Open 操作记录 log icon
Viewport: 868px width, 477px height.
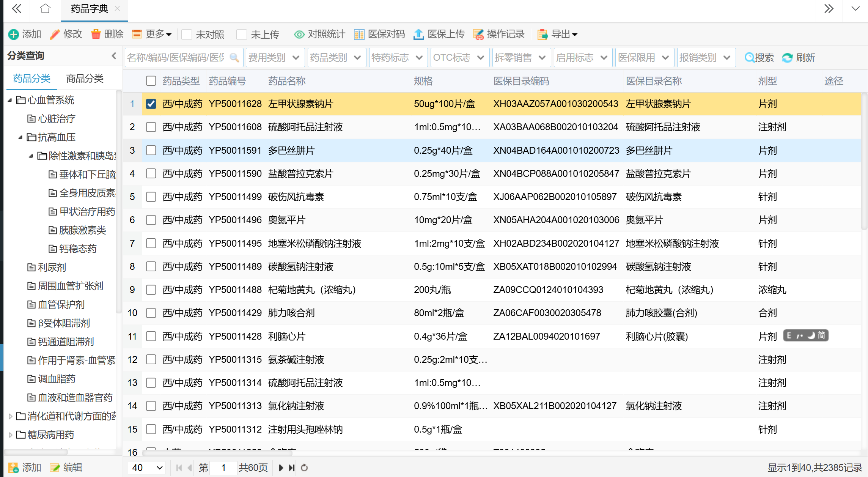(x=478, y=35)
